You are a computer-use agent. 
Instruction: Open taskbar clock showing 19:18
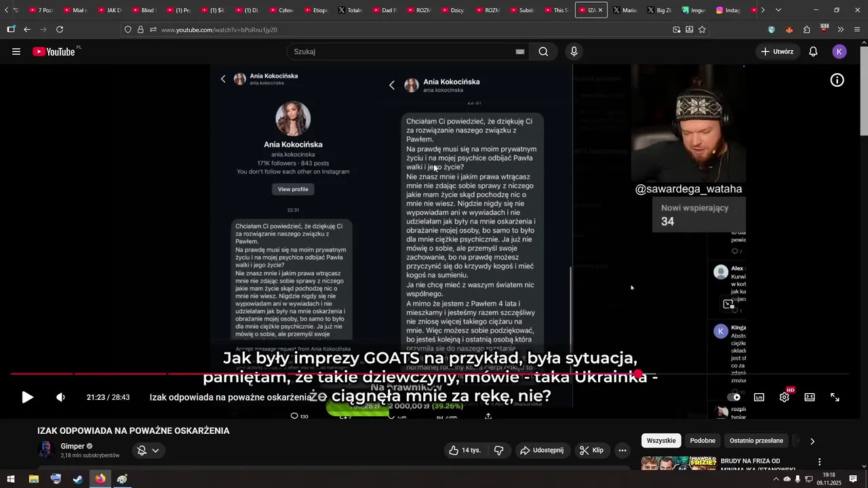coord(829,479)
